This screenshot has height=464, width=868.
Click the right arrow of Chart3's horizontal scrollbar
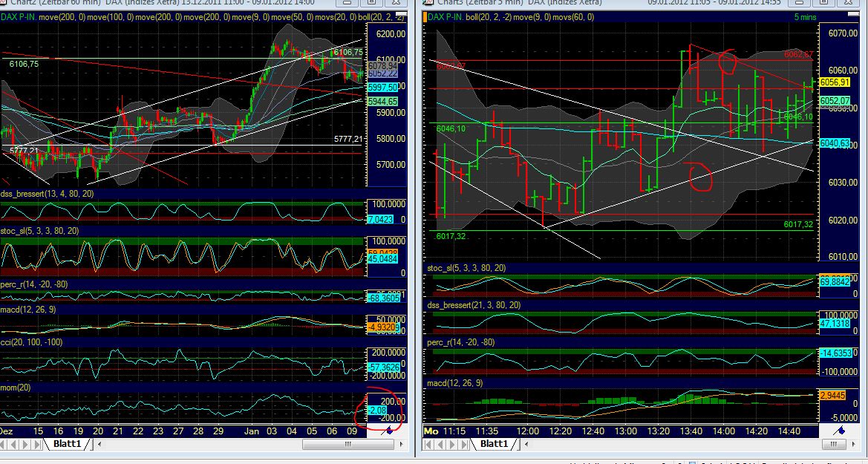(x=852, y=445)
